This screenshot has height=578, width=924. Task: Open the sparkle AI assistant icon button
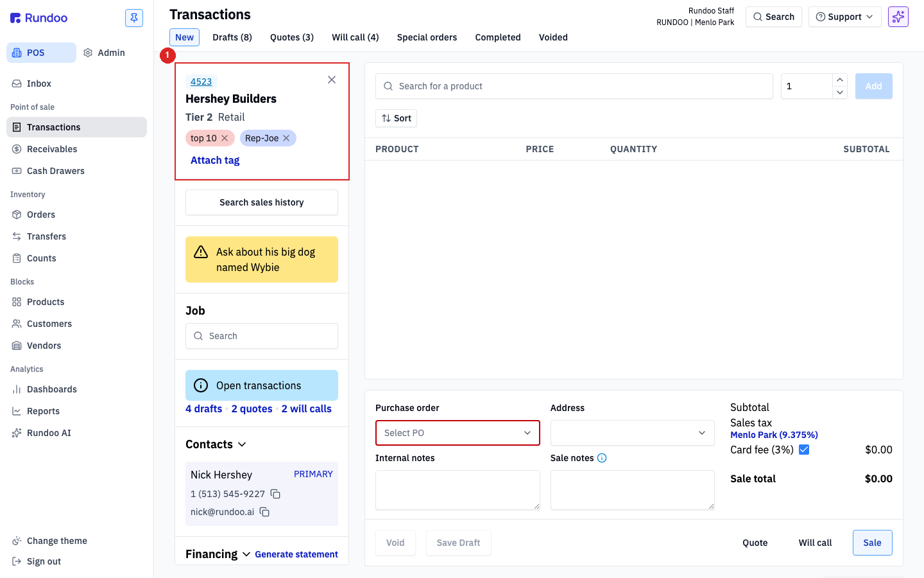click(x=898, y=17)
